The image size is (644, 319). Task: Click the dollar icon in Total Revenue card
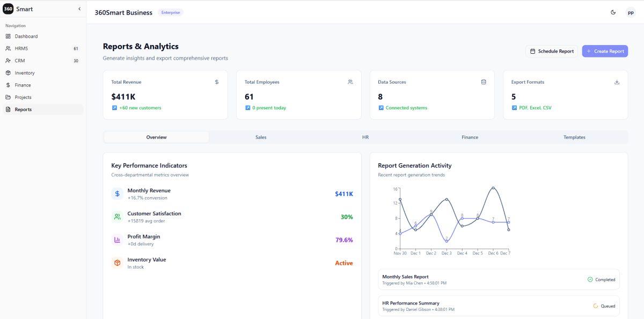point(217,82)
